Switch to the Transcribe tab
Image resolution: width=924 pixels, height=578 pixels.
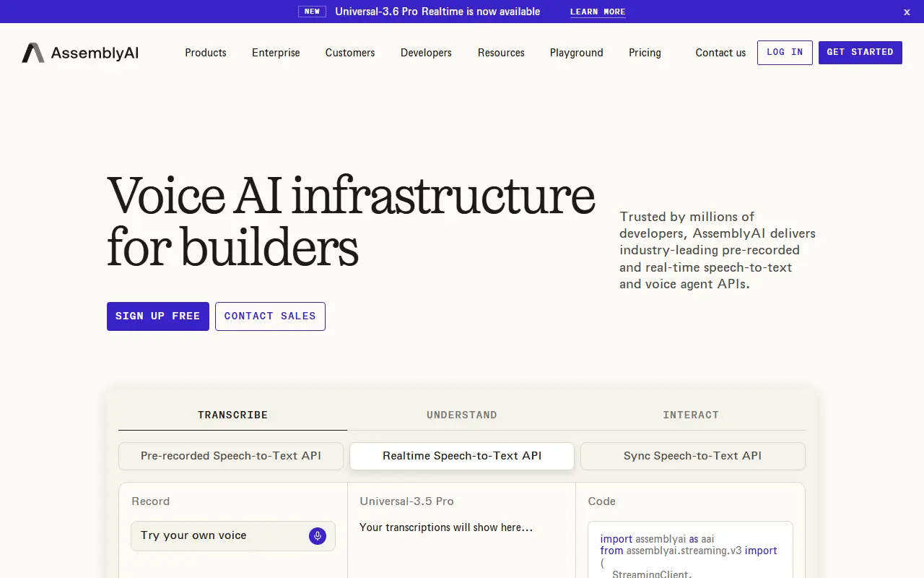[x=232, y=415]
